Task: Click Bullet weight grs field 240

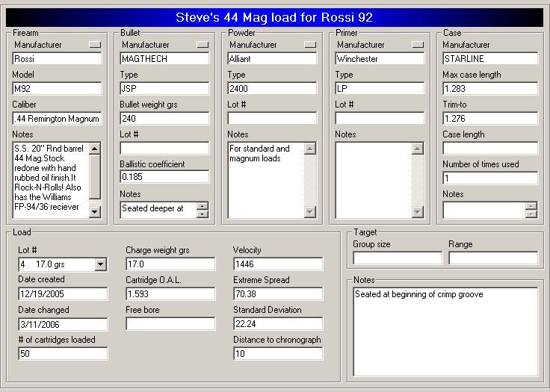Action: (164, 119)
